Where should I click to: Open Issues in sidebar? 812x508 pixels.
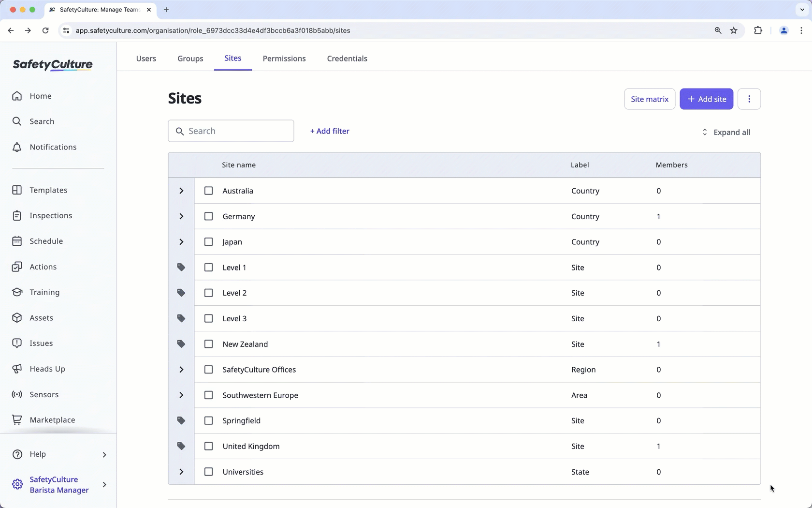(x=32, y=344)
